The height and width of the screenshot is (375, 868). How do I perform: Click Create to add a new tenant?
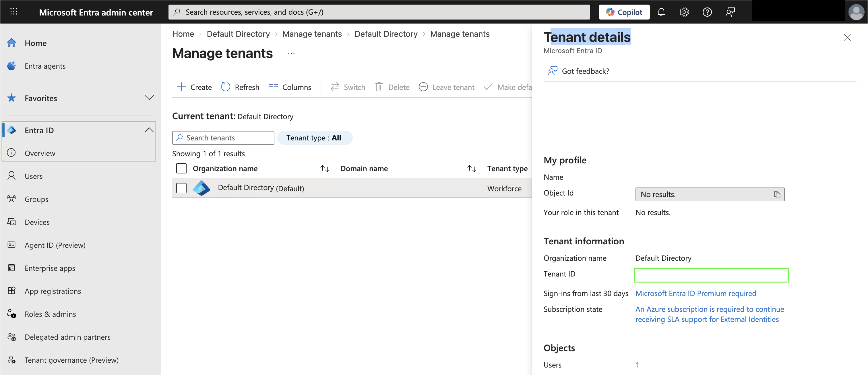(x=194, y=87)
